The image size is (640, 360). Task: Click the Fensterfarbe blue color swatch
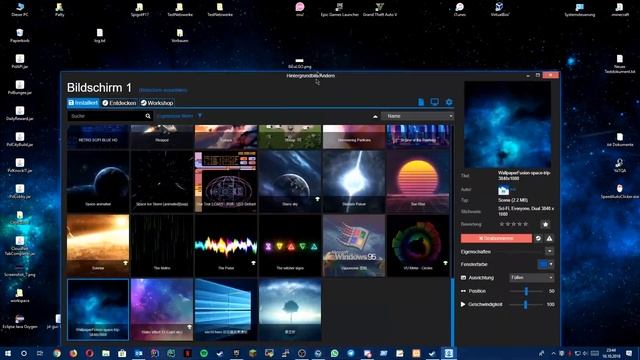point(543,264)
